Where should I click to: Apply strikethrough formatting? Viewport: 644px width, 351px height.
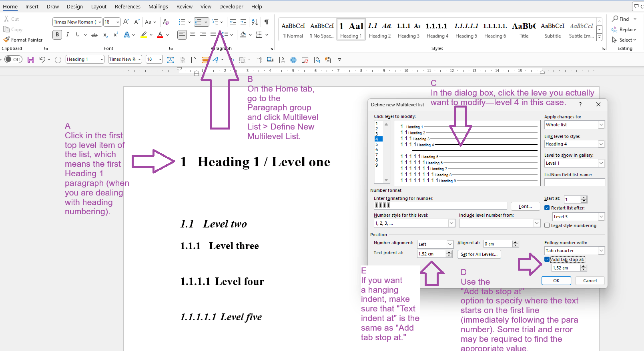coord(94,35)
